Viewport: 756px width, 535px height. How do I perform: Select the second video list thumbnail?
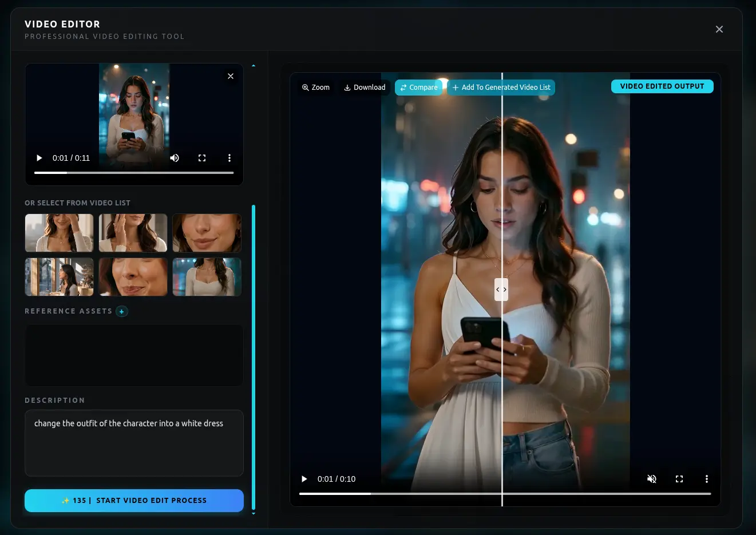click(133, 233)
